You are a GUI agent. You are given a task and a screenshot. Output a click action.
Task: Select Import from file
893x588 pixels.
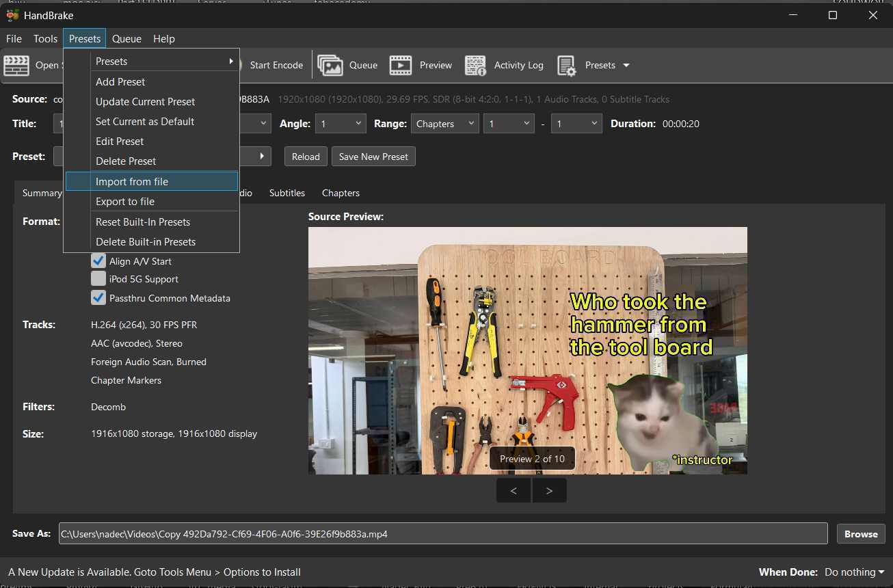coord(152,181)
